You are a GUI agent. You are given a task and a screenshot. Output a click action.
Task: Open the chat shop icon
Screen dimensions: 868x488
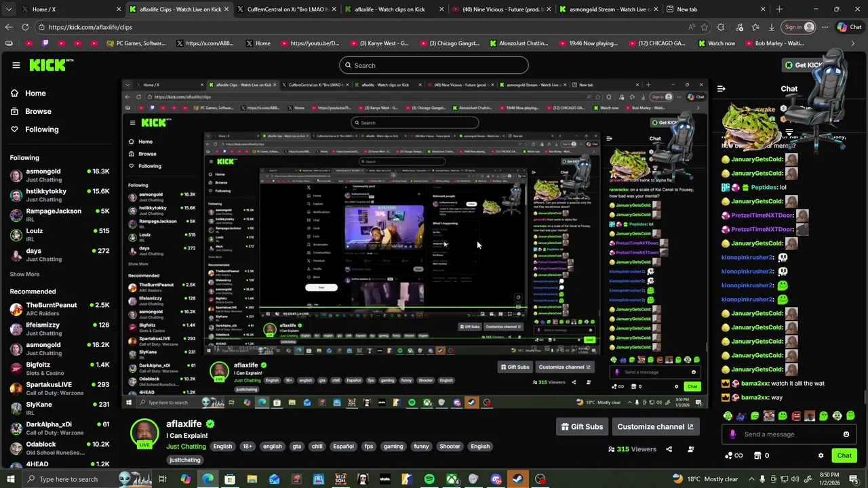click(757, 455)
